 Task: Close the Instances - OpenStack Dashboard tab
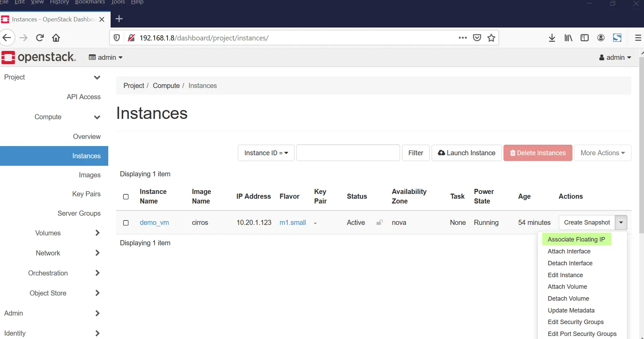coord(102,19)
